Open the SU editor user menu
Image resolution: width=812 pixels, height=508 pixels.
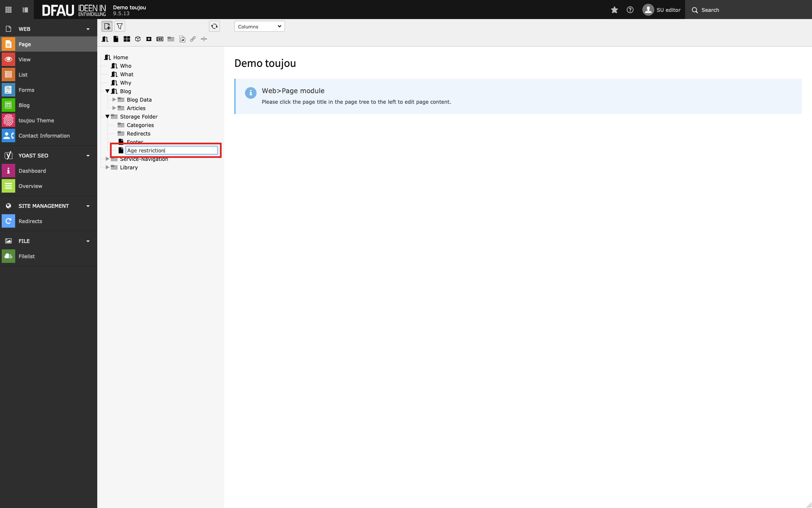(x=662, y=10)
